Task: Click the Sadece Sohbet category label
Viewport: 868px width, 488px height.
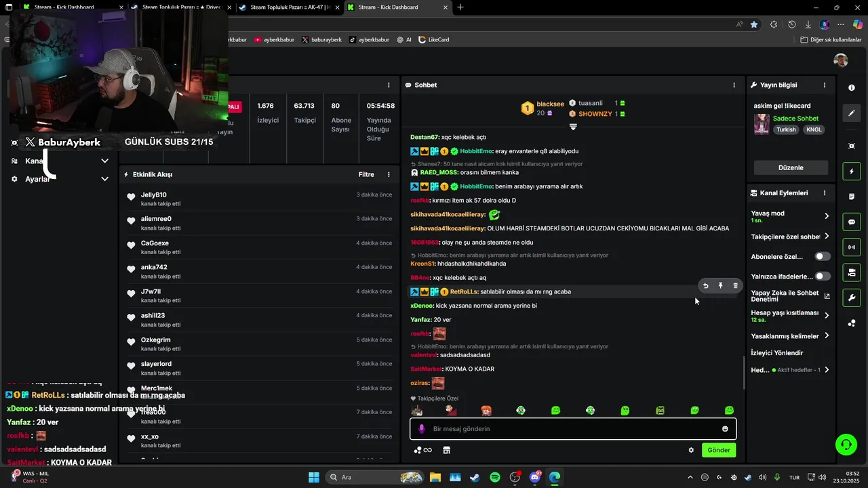Action: 795,119
